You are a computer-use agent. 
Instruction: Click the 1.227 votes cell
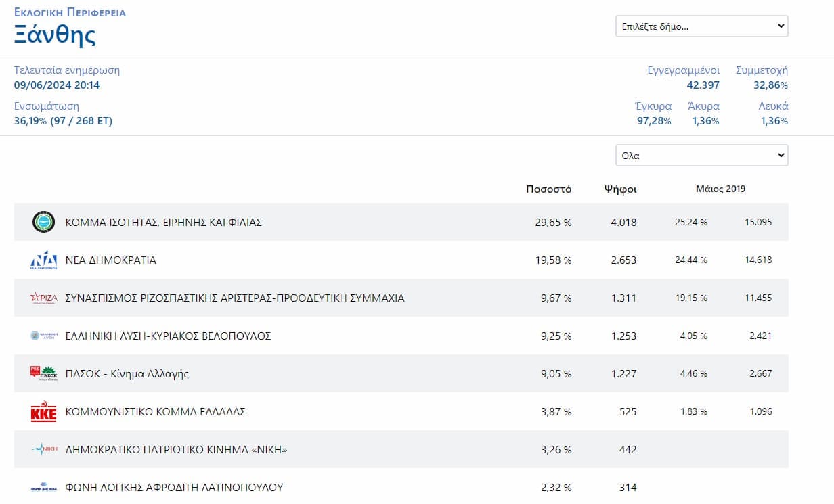[623, 373]
